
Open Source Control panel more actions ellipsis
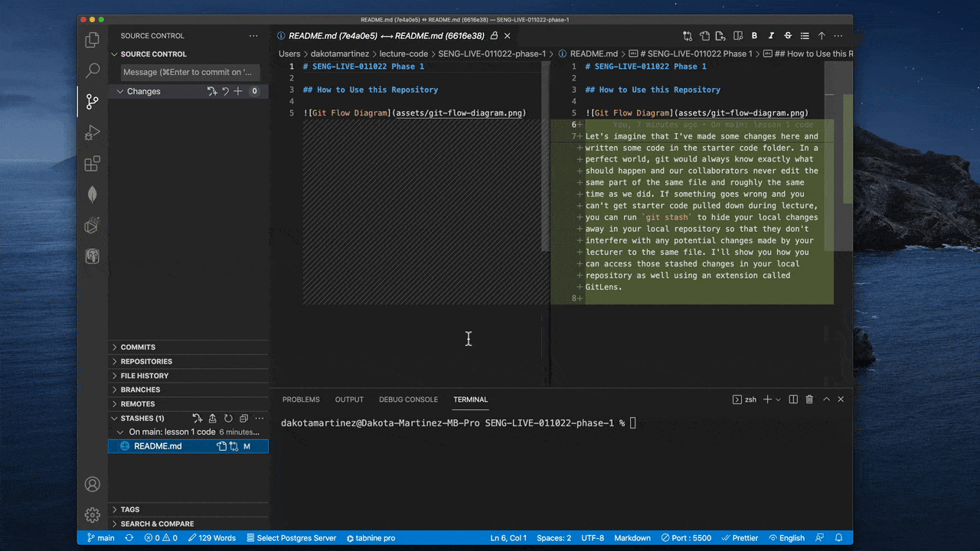pyautogui.click(x=253, y=36)
